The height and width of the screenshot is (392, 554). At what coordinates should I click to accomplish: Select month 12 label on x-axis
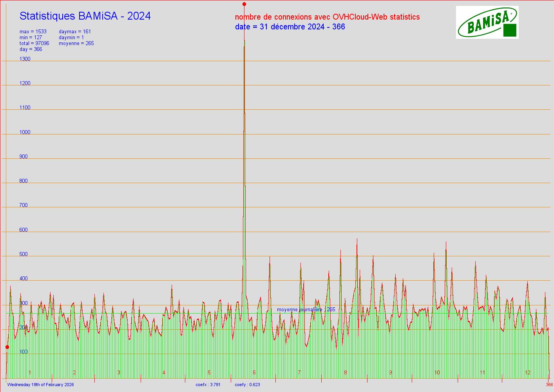coord(527,372)
